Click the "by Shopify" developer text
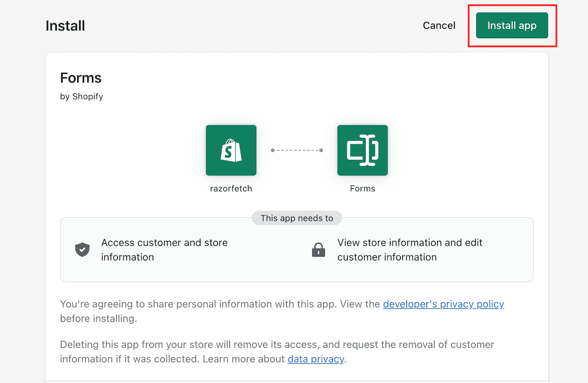Viewport: 588px width, 383px height. coord(81,97)
